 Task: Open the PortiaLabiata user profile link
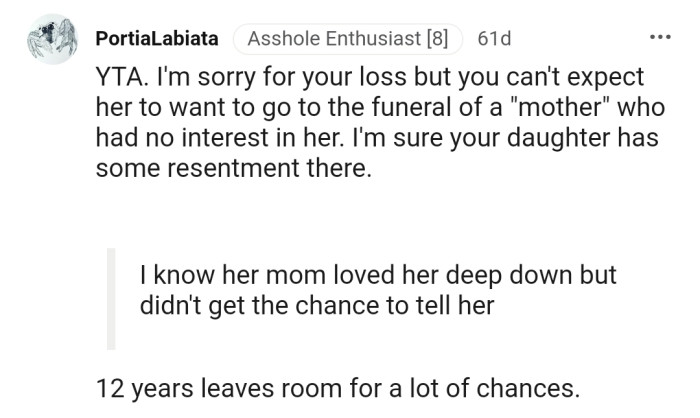pyautogui.click(x=157, y=40)
